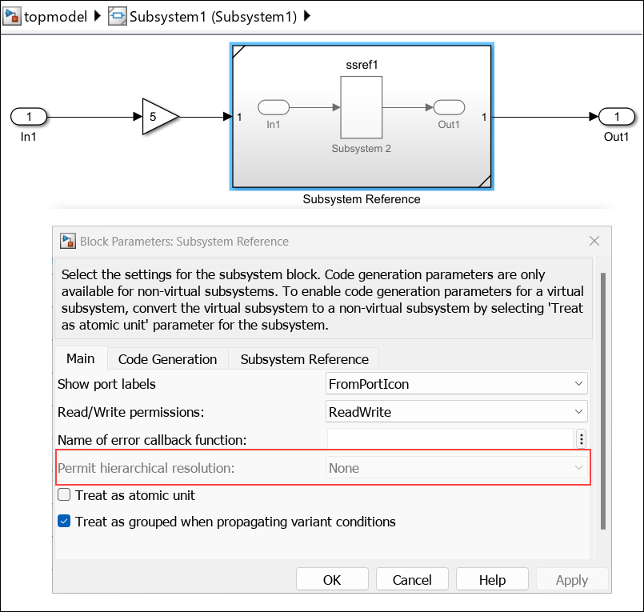Click the topmodel breadcrumb icon
Image resolution: width=644 pixels, height=612 pixels.
[12, 16]
